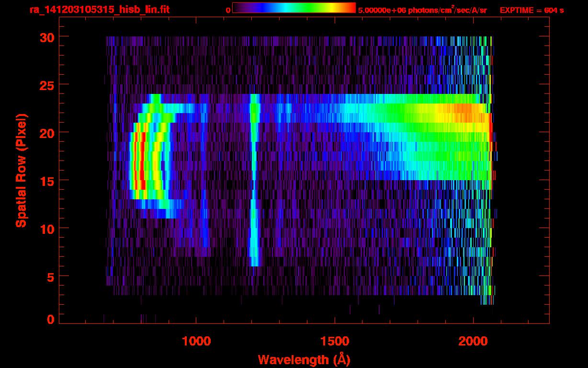
Task: Click the rainbow color scale bar
Action: click(294, 8)
